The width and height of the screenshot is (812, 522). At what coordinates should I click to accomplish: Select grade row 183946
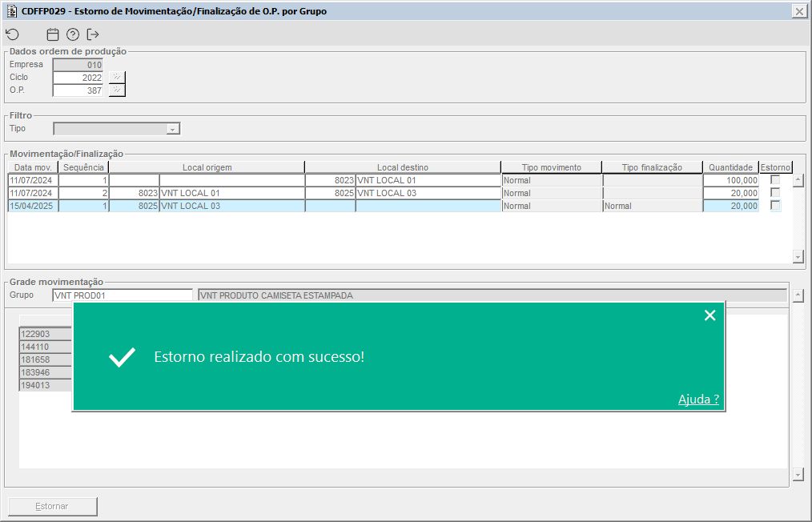tap(46, 372)
